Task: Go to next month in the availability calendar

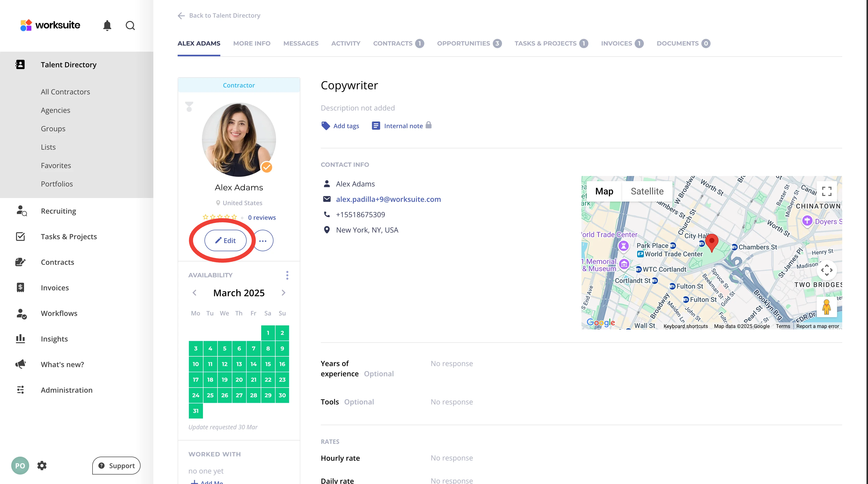Action: [283, 293]
